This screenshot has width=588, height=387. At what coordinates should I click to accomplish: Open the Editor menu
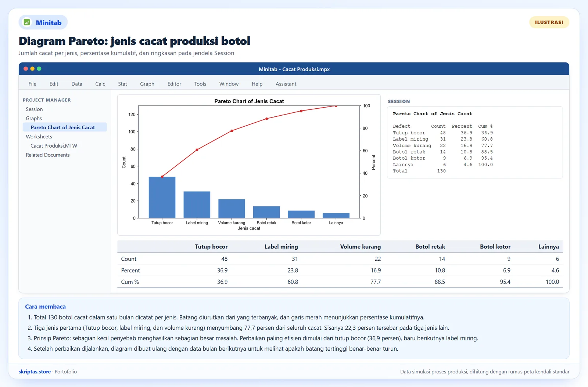click(x=174, y=84)
